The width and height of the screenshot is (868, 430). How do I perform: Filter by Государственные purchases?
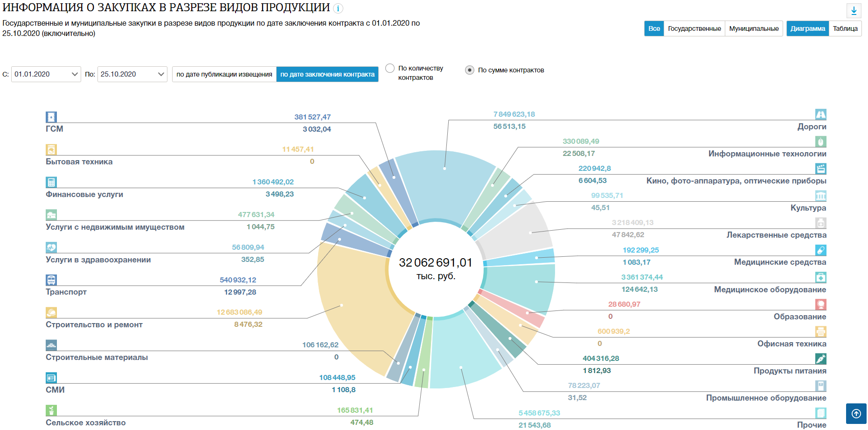(x=694, y=28)
